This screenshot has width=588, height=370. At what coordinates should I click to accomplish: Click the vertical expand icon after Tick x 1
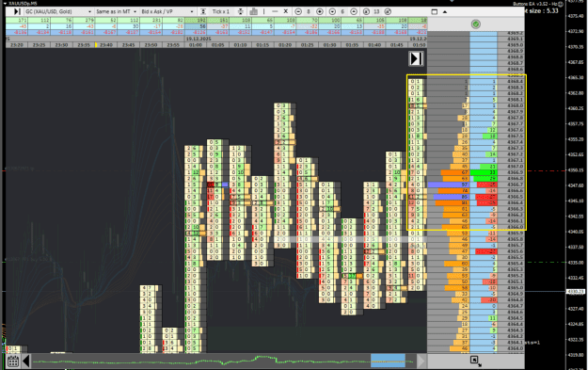pyautogui.click(x=241, y=11)
